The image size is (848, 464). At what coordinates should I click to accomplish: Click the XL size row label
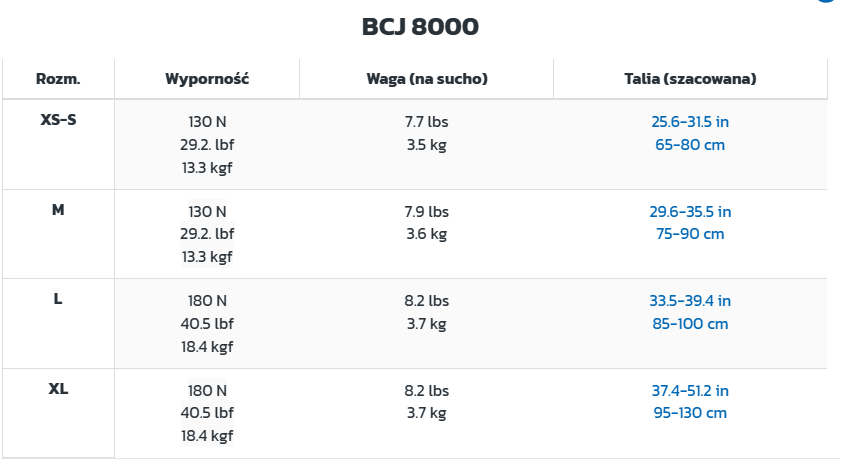[58, 389]
